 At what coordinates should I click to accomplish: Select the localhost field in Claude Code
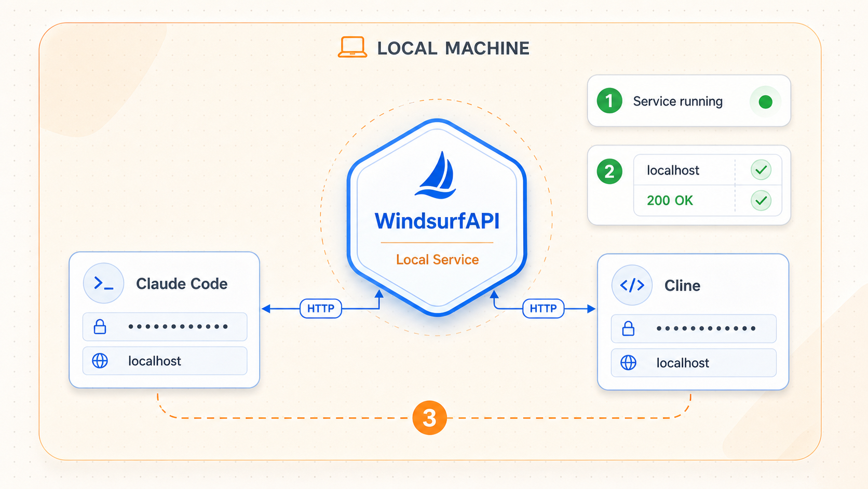tap(165, 361)
